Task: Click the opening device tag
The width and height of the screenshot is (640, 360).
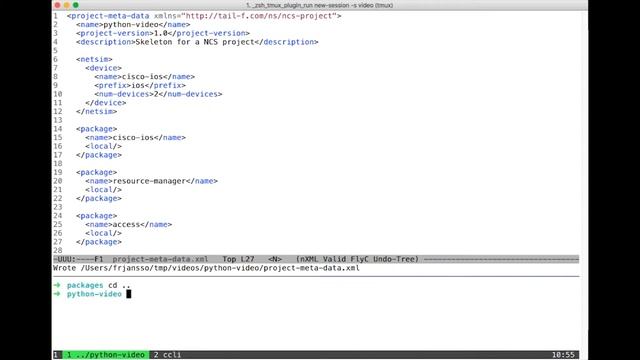Action: 103,68
